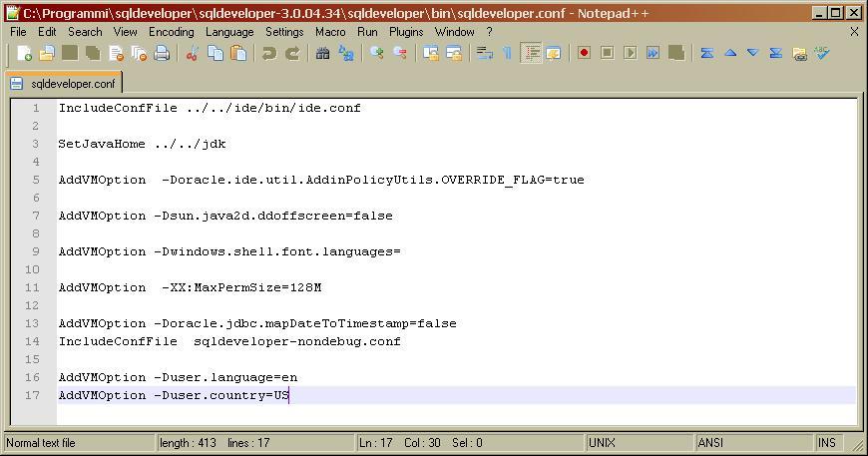
Task: Click the UNIX status bar field
Action: click(639, 443)
